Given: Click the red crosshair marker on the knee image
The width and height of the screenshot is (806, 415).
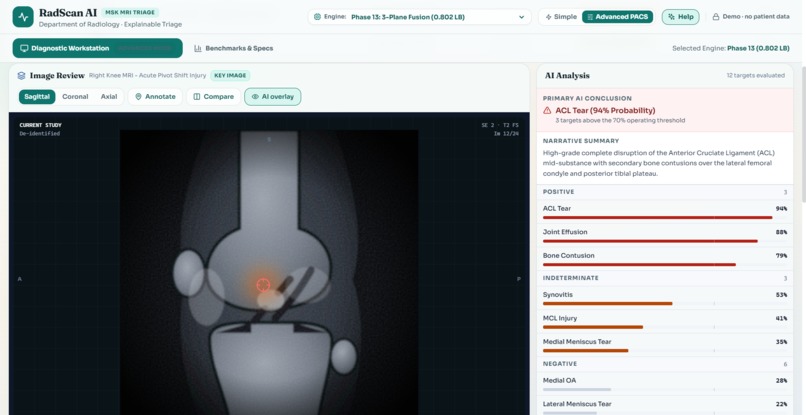Looking at the screenshot, I should (x=263, y=284).
